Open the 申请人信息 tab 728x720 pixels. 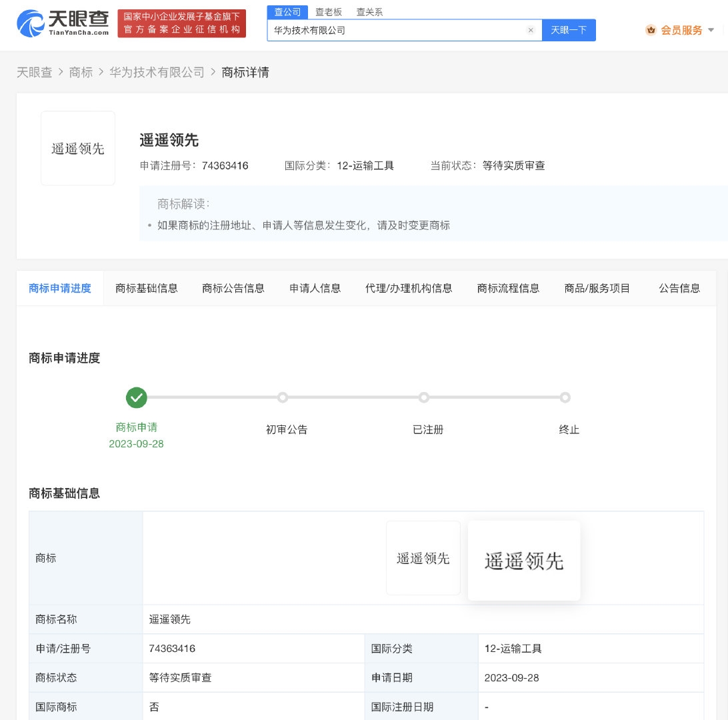[x=315, y=288]
